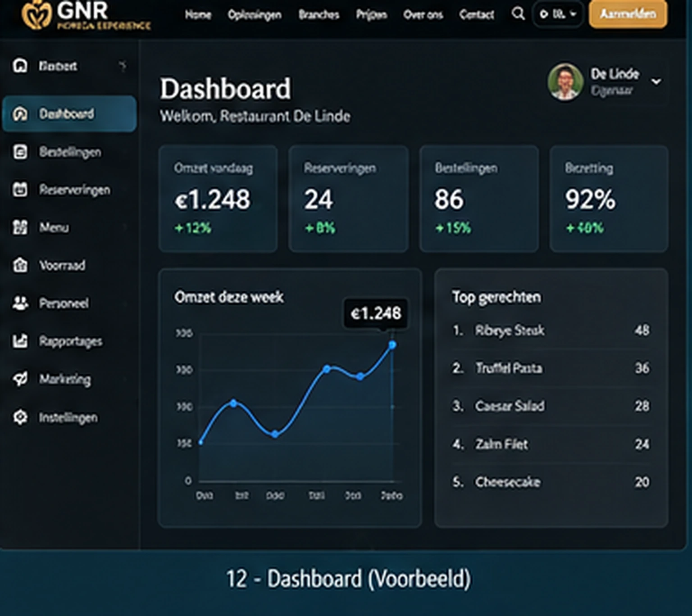Go to the Contact page

(477, 15)
